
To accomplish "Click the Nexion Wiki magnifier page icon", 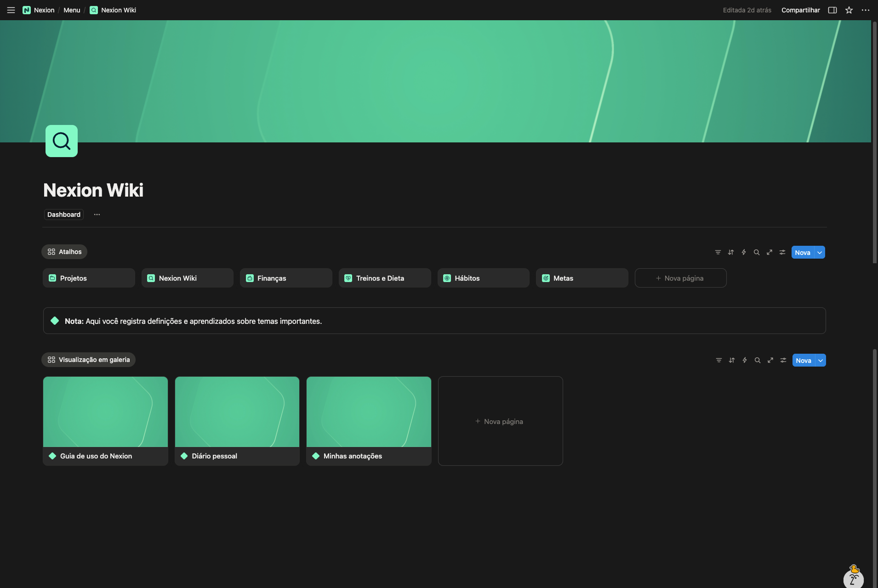I will (62, 141).
